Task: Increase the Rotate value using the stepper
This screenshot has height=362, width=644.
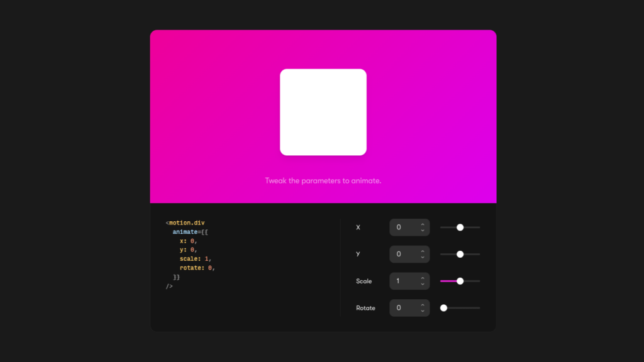Action: [x=422, y=305]
